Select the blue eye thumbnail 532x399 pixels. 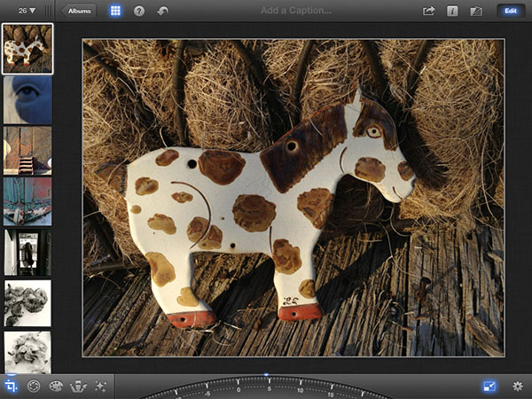click(27, 99)
